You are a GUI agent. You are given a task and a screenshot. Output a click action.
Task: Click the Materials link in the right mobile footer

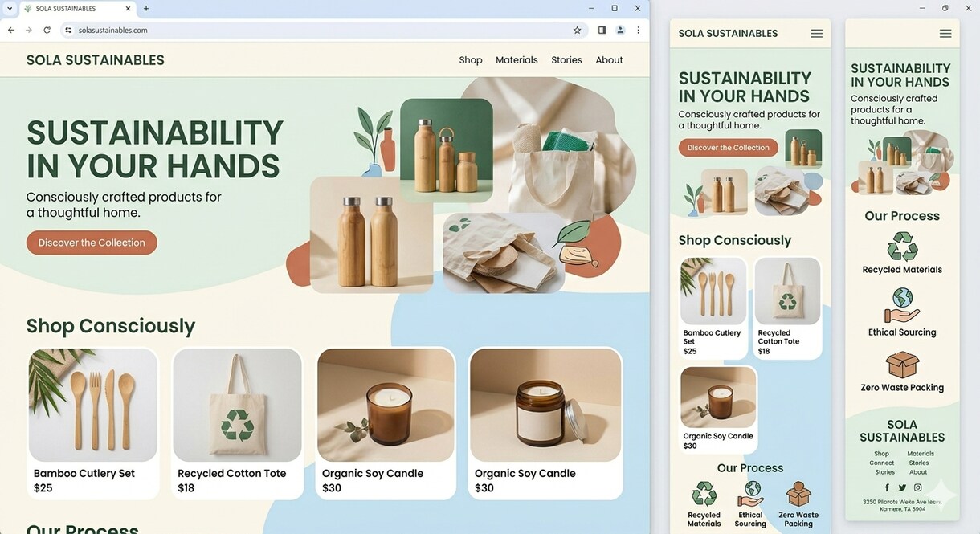point(921,454)
